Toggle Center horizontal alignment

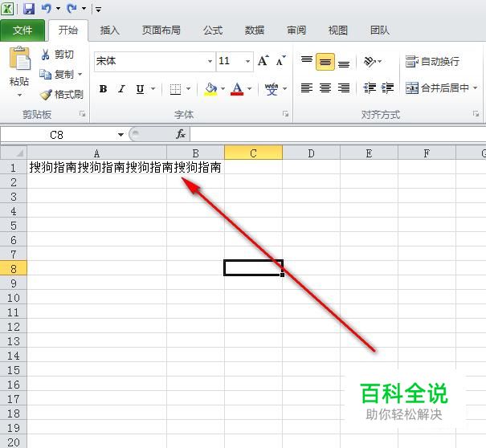[325, 88]
